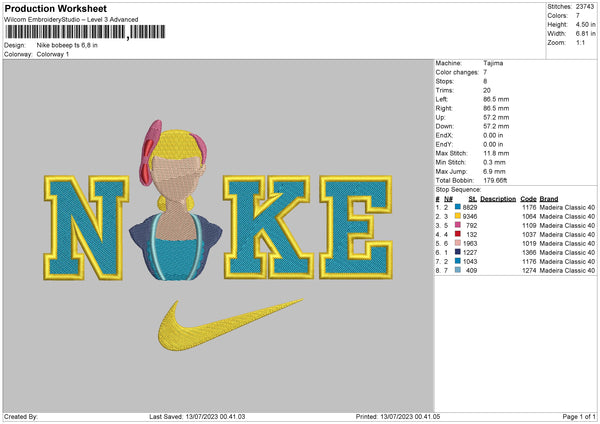Choose the light blue swatch beside 409
This screenshot has height=424, width=600.
(x=458, y=270)
